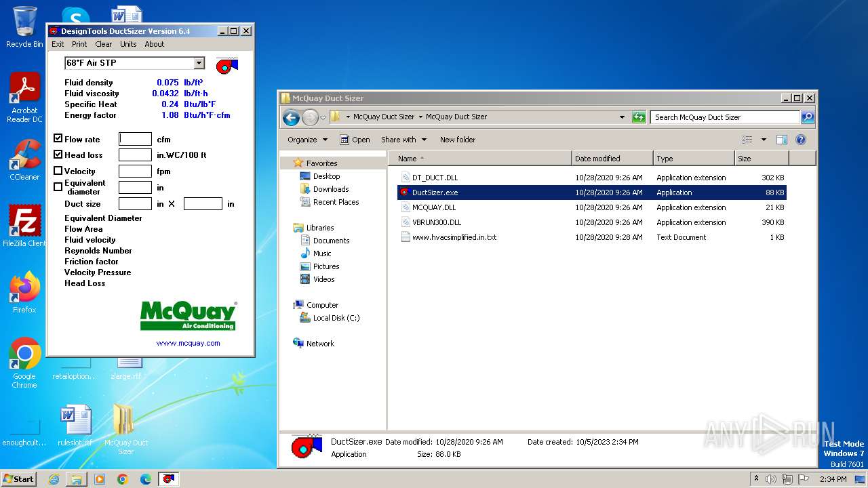The height and width of the screenshot is (488, 868).
Task: Change your view icon in Explorer
Action: (747, 140)
